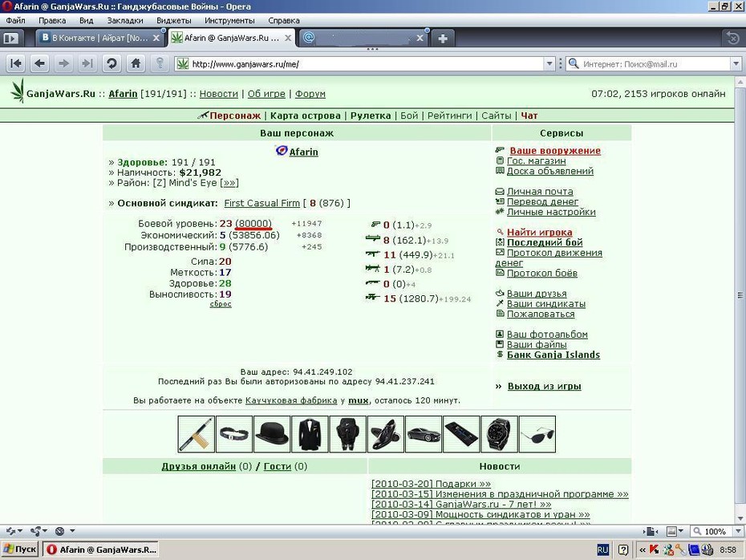Open Доска объявлений link
The height and width of the screenshot is (560, 746).
coord(550,171)
